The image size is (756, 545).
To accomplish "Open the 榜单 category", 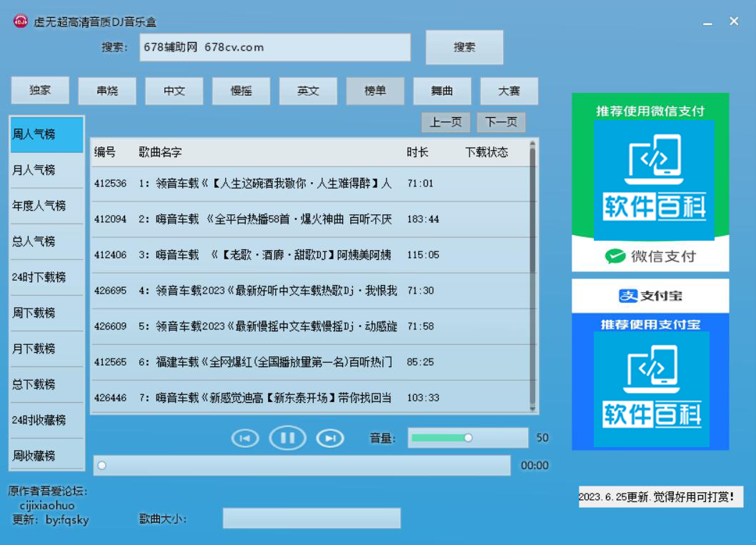I will pyautogui.click(x=375, y=91).
